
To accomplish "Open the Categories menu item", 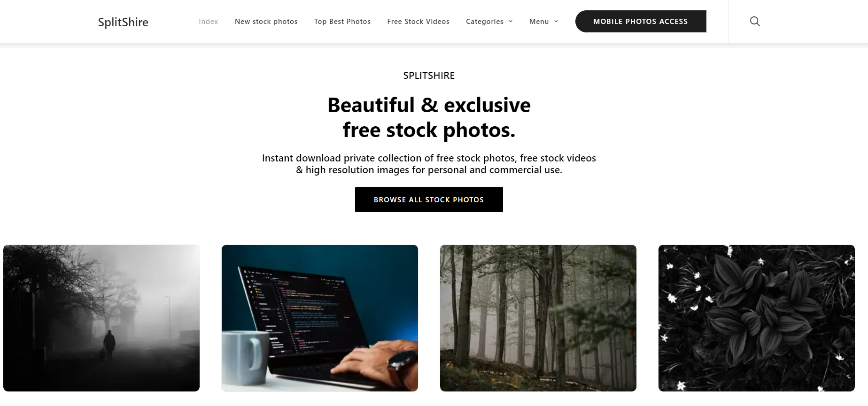I will click(484, 22).
